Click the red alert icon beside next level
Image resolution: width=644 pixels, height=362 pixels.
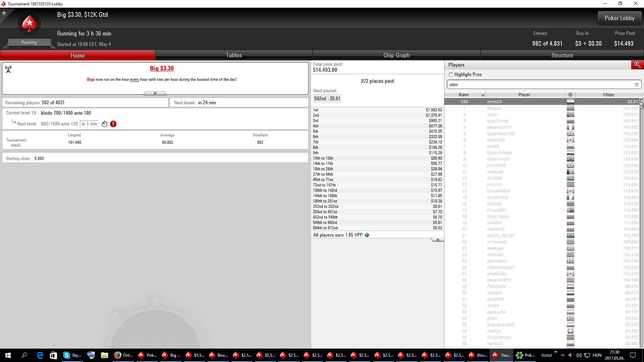coord(113,124)
